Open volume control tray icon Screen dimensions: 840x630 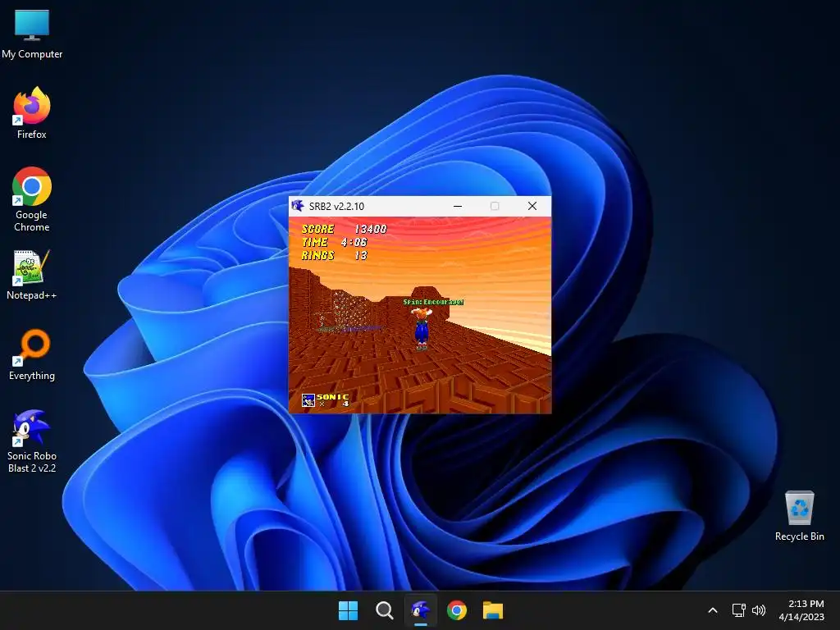coord(759,610)
